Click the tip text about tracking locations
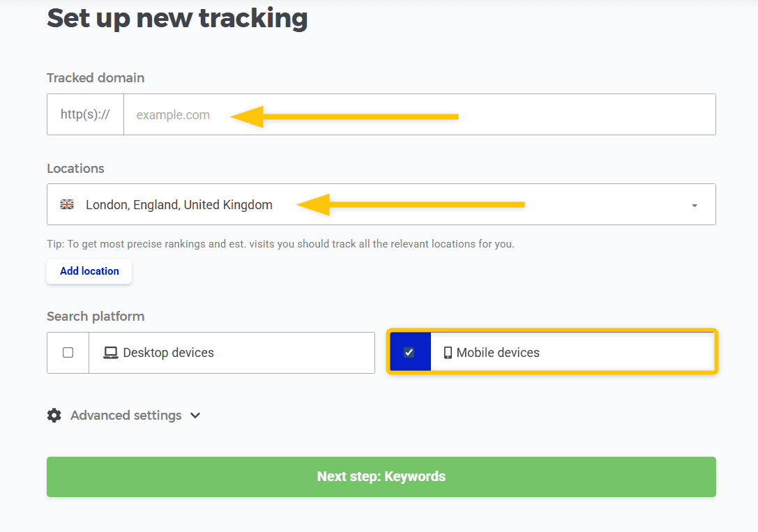The width and height of the screenshot is (758, 532). [x=280, y=244]
